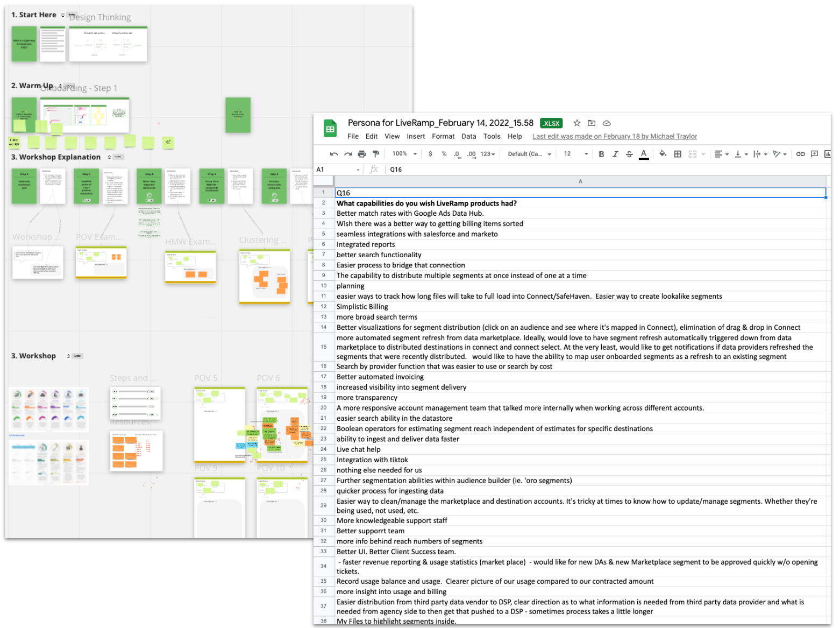Click '1. Start Here' section label on whiteboard
840x628 pixels.
click(x=34, y=15)
